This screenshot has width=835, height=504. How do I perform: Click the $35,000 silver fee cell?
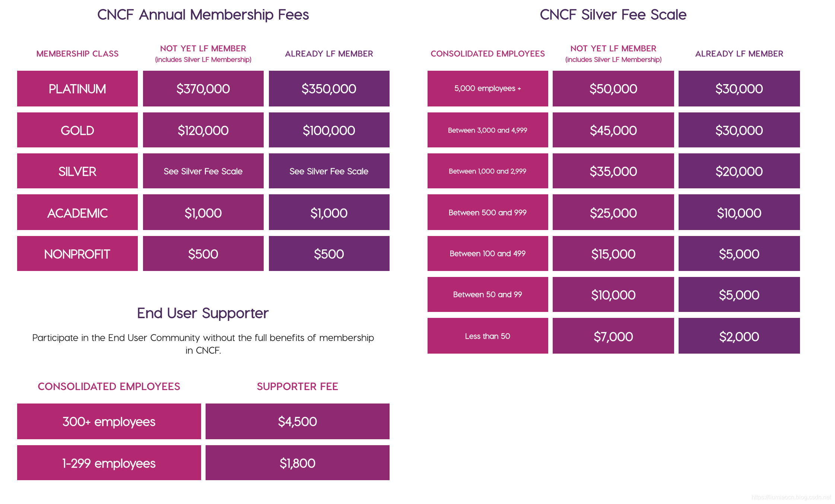point(613,171)
